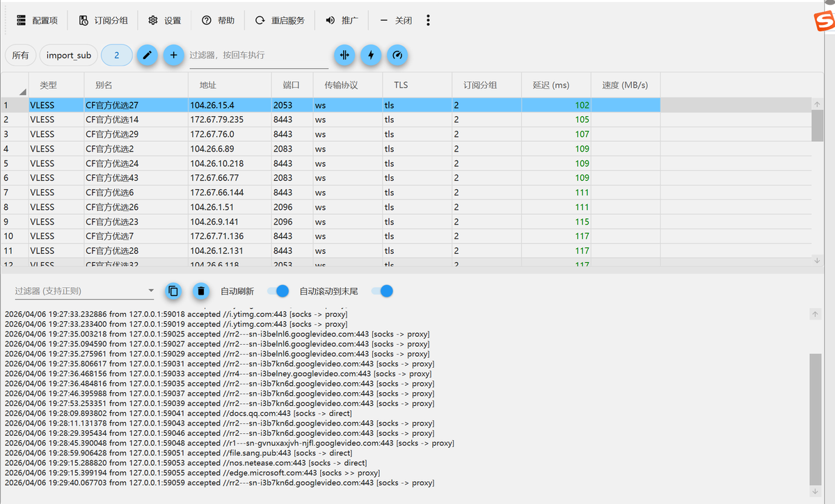This screenshot has width=835, height=504.
Task: Click the Sogou input method icon
Action: coord(825,22)
